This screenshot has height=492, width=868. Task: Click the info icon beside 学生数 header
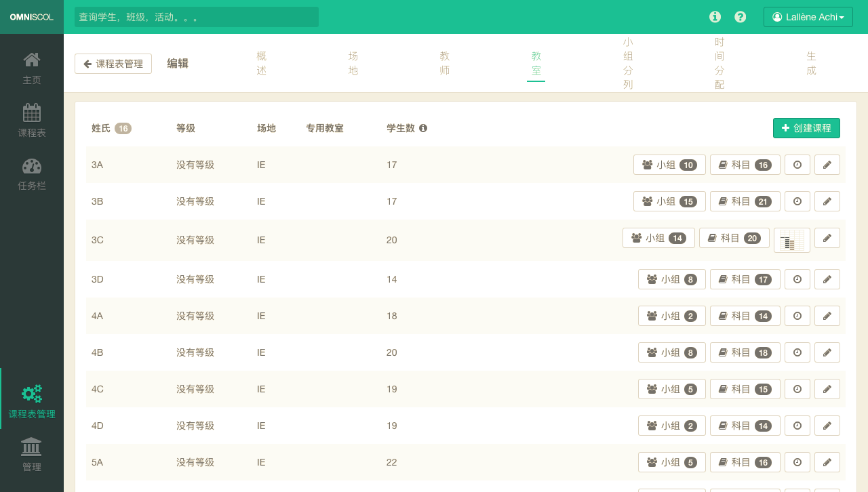click(423, 128)
